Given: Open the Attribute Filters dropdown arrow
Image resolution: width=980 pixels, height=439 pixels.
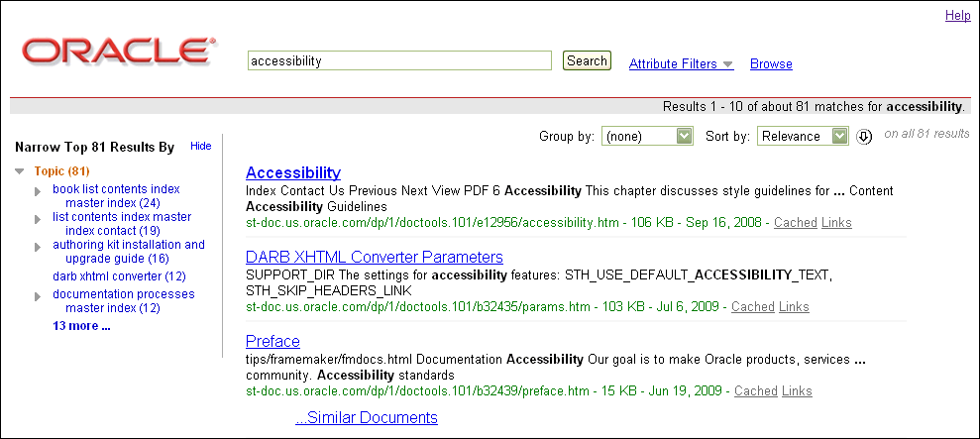Looking at the screenshot, I should pos(727,64).
